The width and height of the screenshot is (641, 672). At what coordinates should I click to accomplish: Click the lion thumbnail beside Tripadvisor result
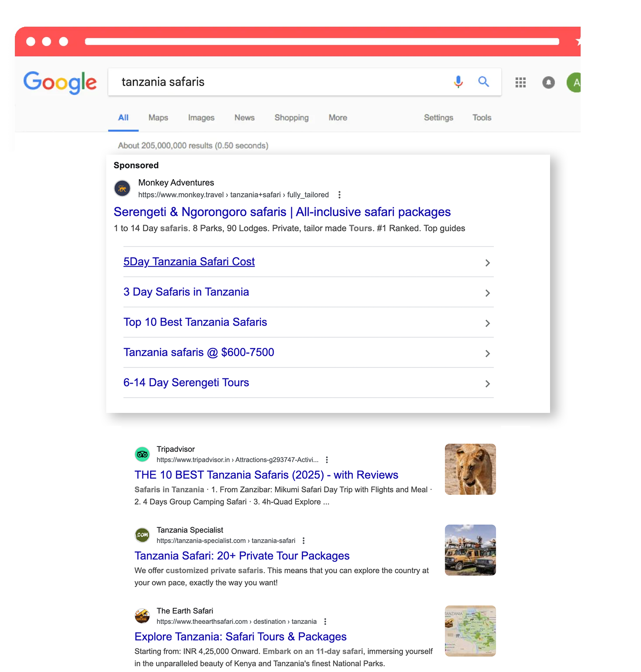[x=470, y=469]
